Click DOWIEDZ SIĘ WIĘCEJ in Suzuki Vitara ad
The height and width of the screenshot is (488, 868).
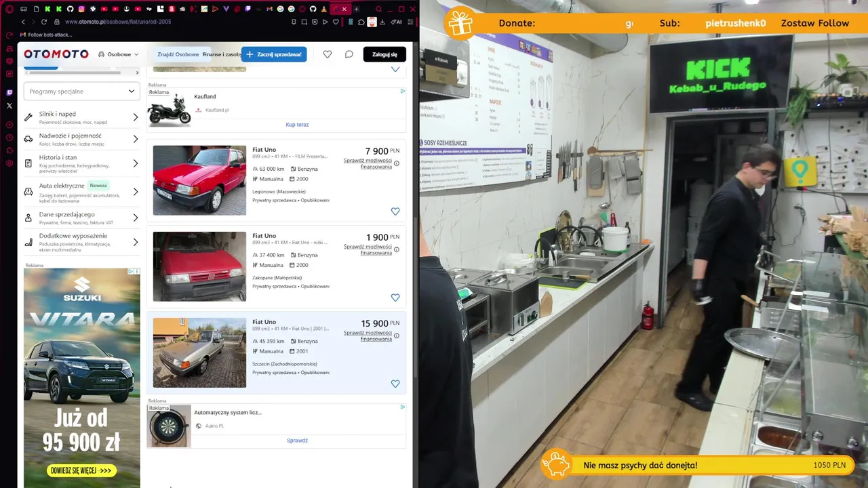pos(81,470)
